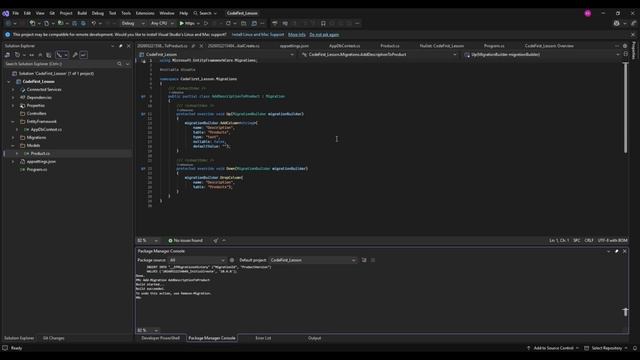
Task: Toggle the Preview Selected Items button
Action: 83,55
